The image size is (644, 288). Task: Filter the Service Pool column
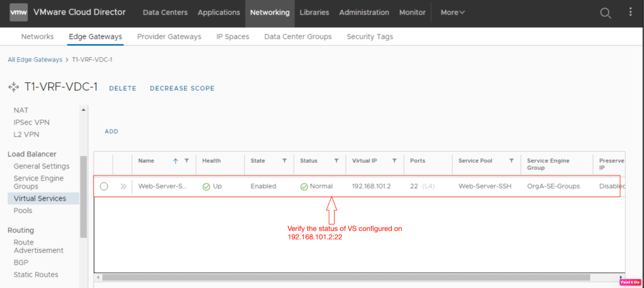click(511, 161)
